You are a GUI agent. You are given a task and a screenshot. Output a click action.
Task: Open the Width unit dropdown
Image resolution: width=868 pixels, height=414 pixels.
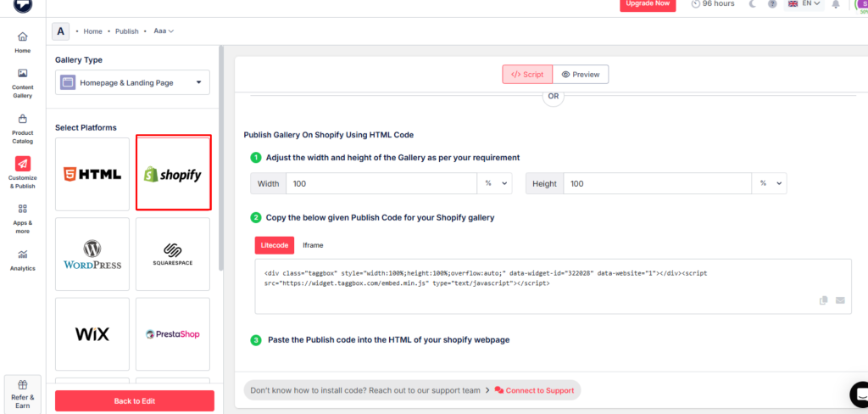[496, 183]
